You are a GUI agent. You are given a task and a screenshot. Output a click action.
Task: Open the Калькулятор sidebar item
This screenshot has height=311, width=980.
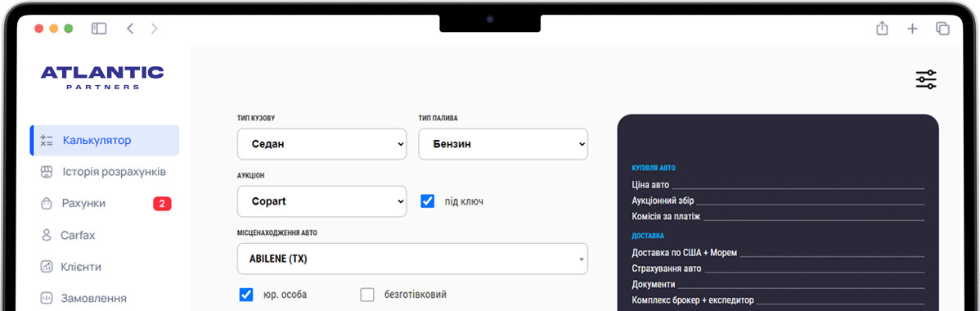click(x=105, y=140)
